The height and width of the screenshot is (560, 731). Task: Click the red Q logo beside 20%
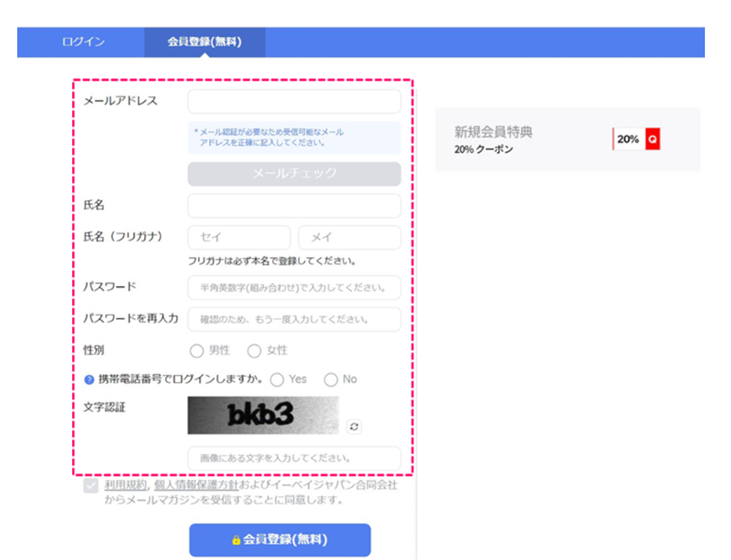coord(654,138)
